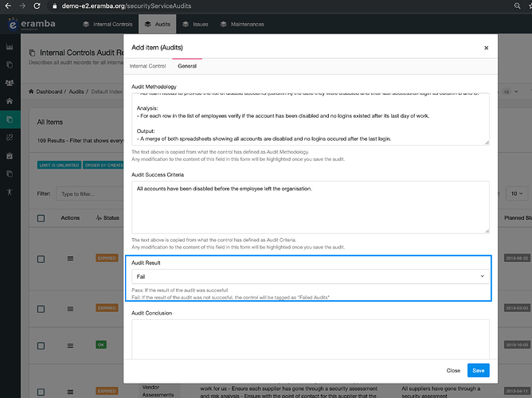Open the Internal Controls top menu
The image size is (532, 398).
[108, 24]
